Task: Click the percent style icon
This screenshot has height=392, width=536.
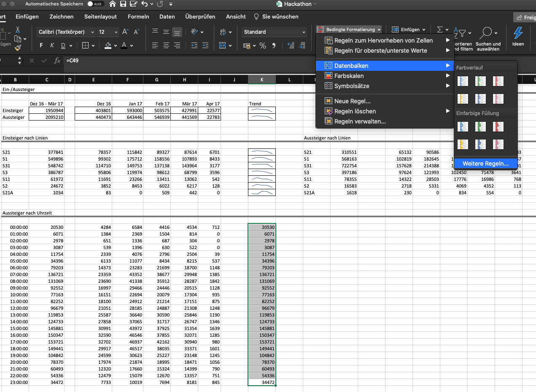Action: [x=262, y=46]
